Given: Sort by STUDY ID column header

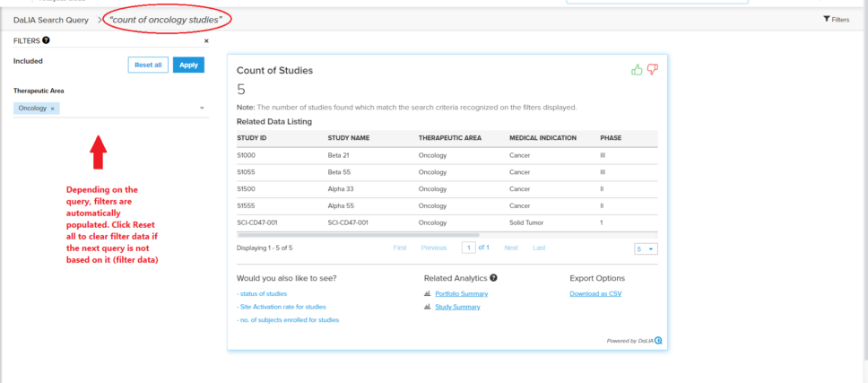Looking at the screenshot, I should [x=252, y=138].
